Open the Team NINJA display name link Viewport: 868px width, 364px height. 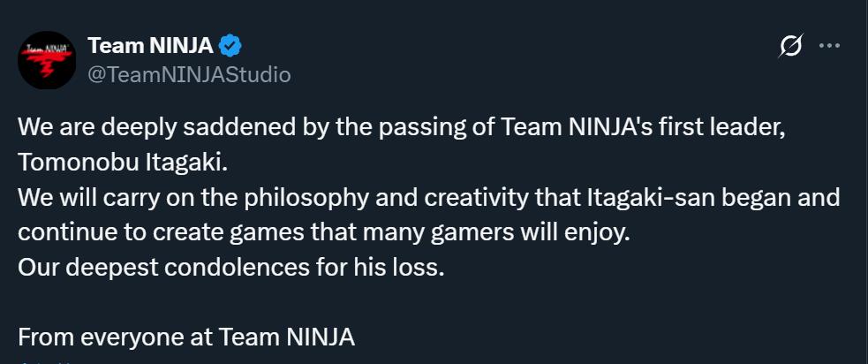[x=150, y=46]
